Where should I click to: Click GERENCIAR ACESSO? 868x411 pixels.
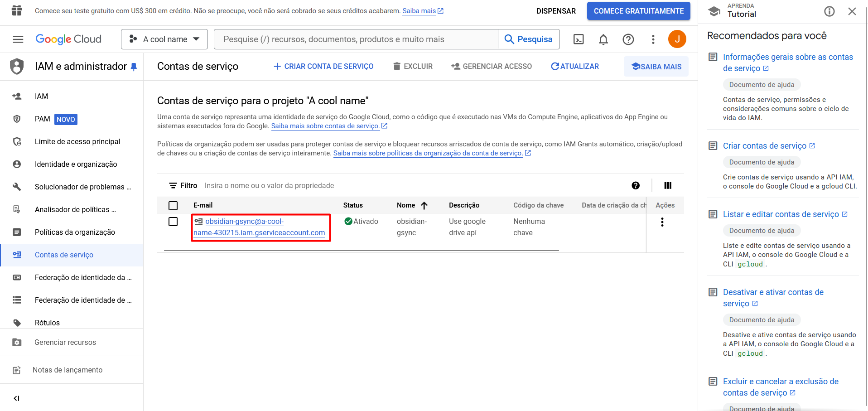tap(492, 66)
